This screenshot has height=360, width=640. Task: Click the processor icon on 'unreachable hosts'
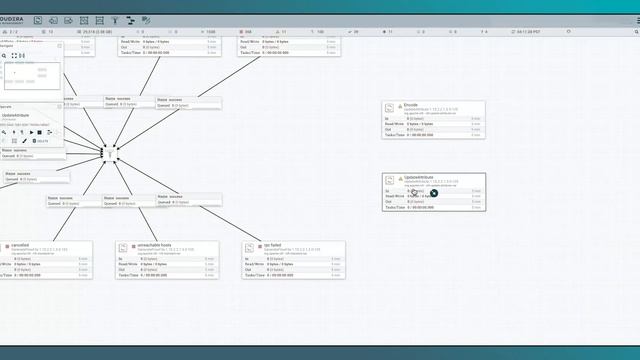pyautogui.click(x=123, y=248)
